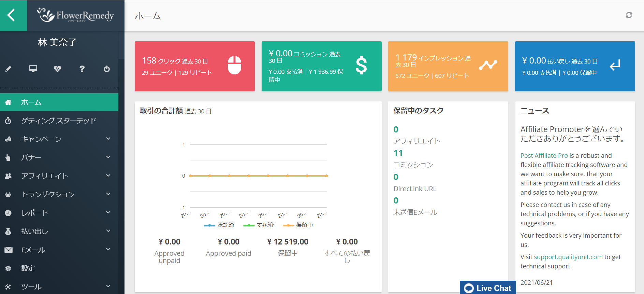The image size is (644, 294).
Task: Expand the Eメール menu chevron
Action: click(108, 249)
